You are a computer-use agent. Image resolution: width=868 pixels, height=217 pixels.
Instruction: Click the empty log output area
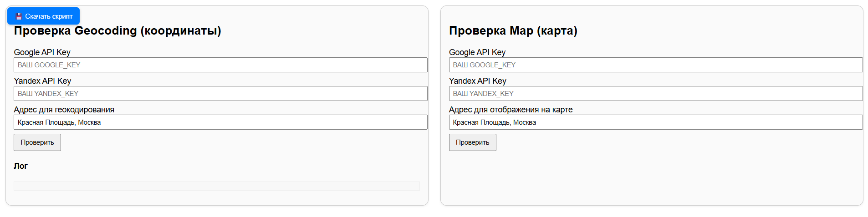(x=217, y=186)
